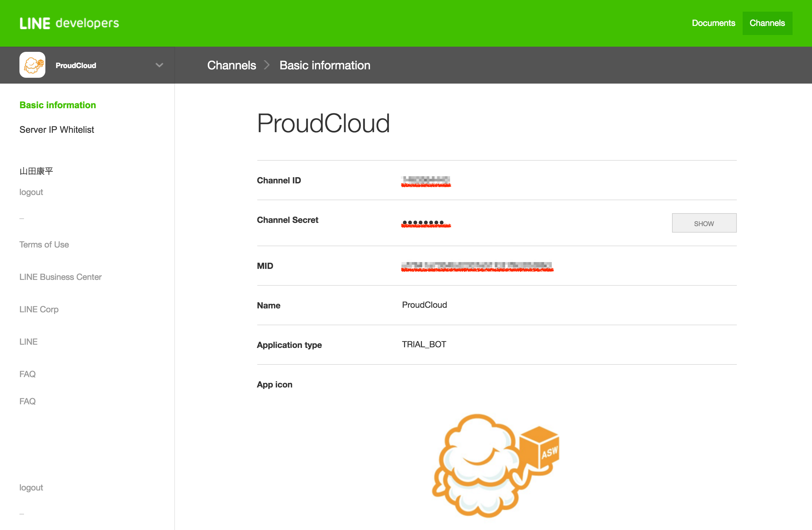
Task: Open the Channels menu item
Action: (x=767, y=23)
